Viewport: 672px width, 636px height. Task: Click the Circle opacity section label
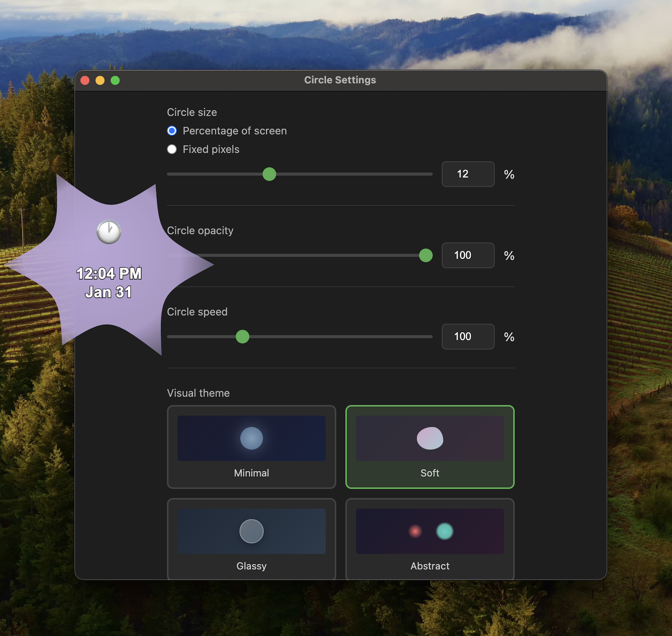(200, 230)
